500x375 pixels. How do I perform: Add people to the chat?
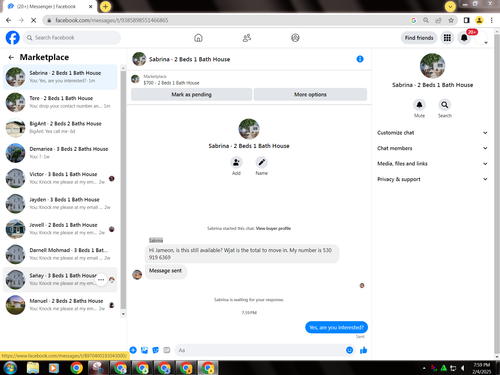point(236,162)
